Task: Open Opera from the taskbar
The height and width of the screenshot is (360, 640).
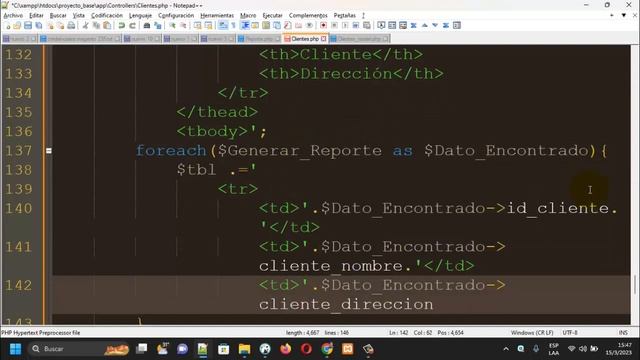Action: pyautogui.click(x=307, y=349)
